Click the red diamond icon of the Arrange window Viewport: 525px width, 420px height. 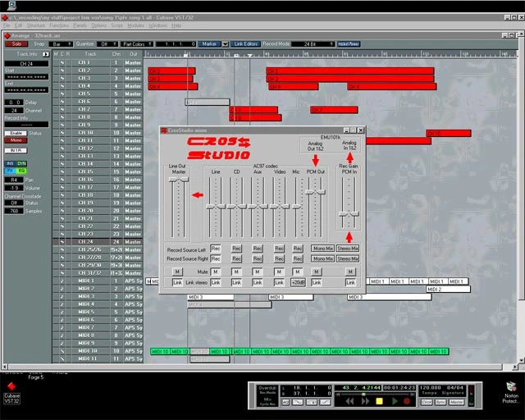point(7,35)
